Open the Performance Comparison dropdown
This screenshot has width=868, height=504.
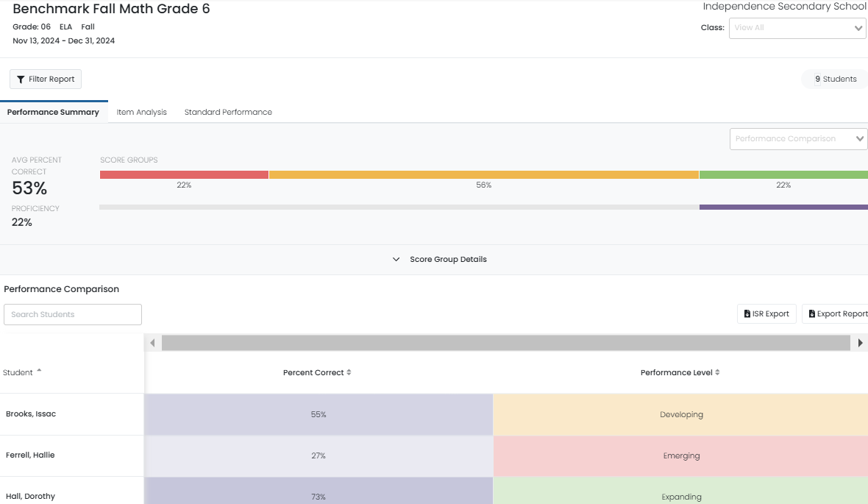[798, 139]
